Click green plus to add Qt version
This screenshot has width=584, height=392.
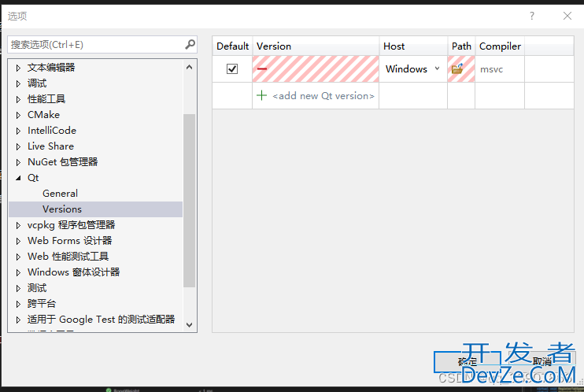tap(262, 96)
